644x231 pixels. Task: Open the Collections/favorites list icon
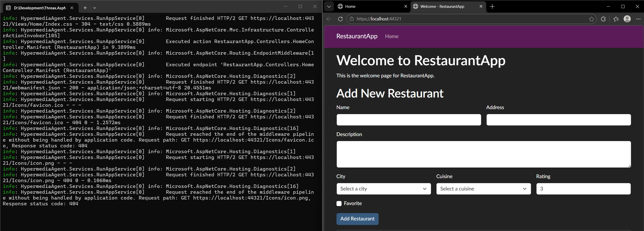coord(615,19)
